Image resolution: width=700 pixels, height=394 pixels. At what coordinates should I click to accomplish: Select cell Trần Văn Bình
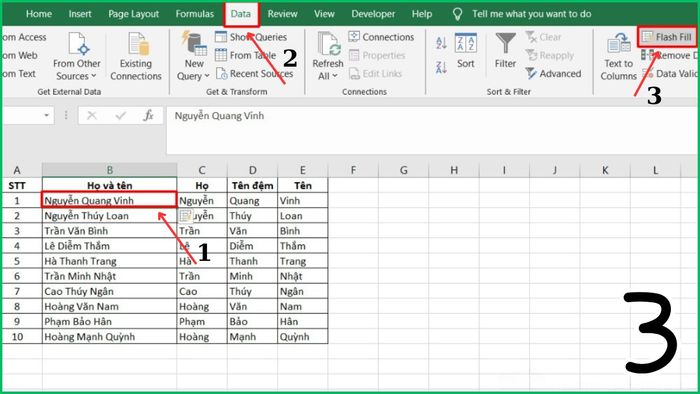point(109,231)
